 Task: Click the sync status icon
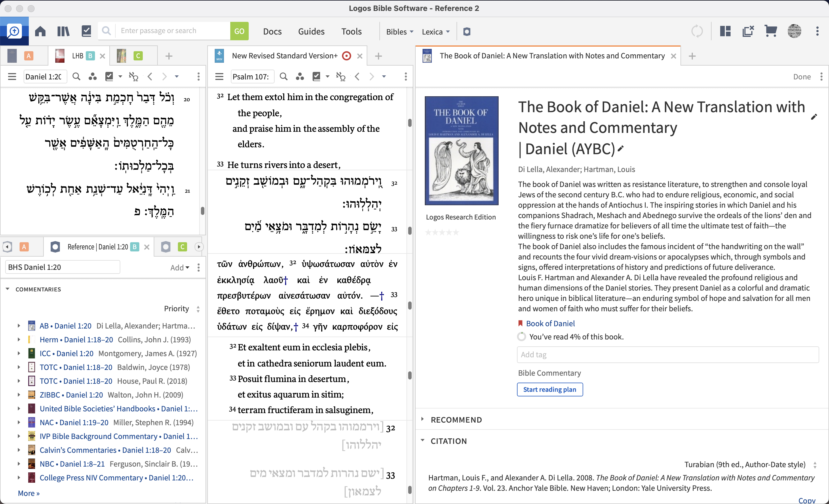click(x=697, y=31)
